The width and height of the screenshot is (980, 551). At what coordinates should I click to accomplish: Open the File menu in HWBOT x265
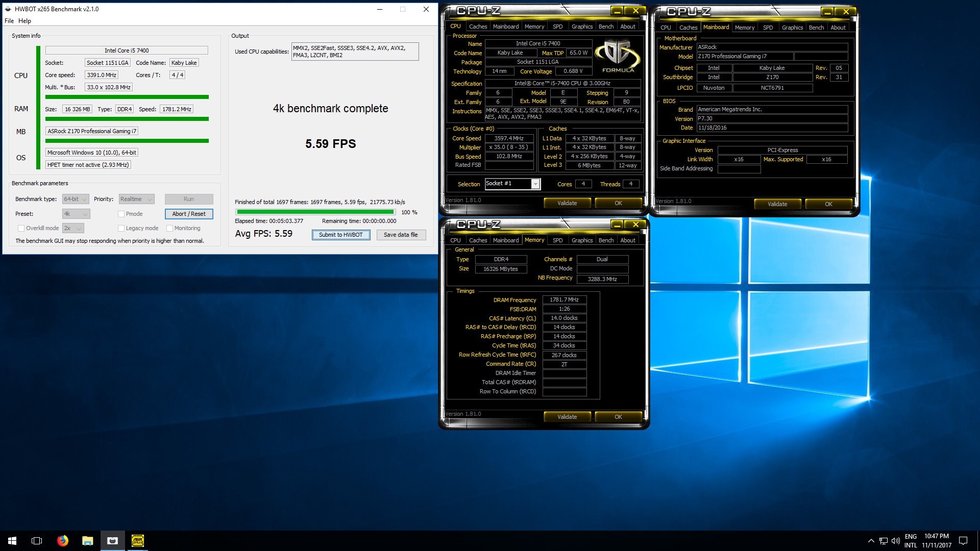click(x=9, y=21)
